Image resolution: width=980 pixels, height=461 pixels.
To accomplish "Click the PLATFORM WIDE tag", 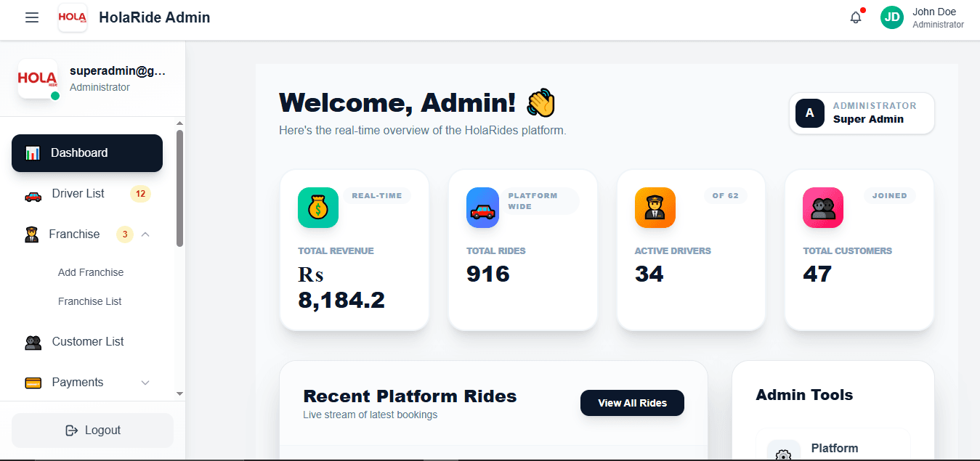I will click(540, 201).
